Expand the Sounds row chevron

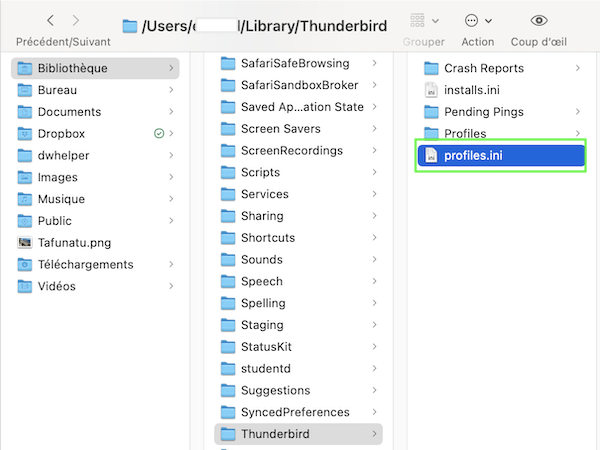374,259
